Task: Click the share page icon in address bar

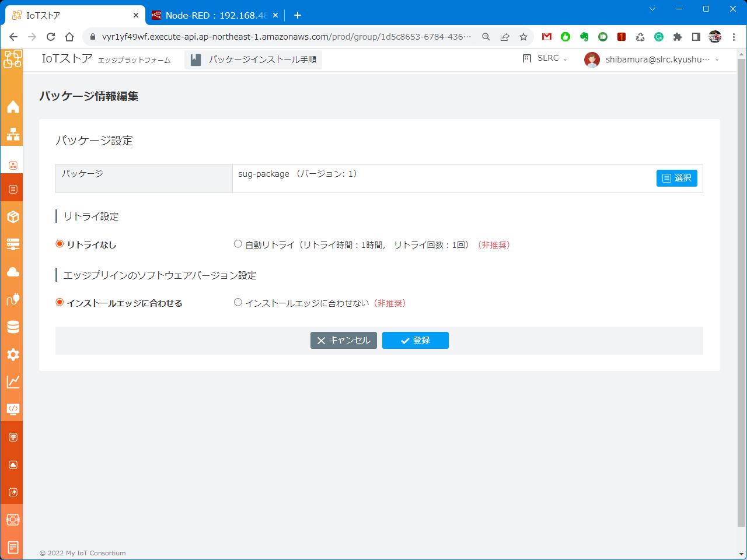Action: coord(505,37)
